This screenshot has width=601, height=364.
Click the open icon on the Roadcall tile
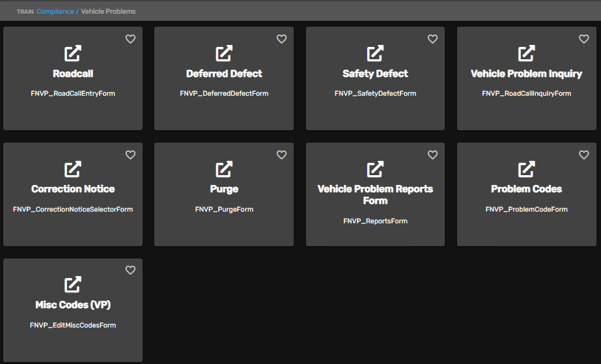point(73,53)
